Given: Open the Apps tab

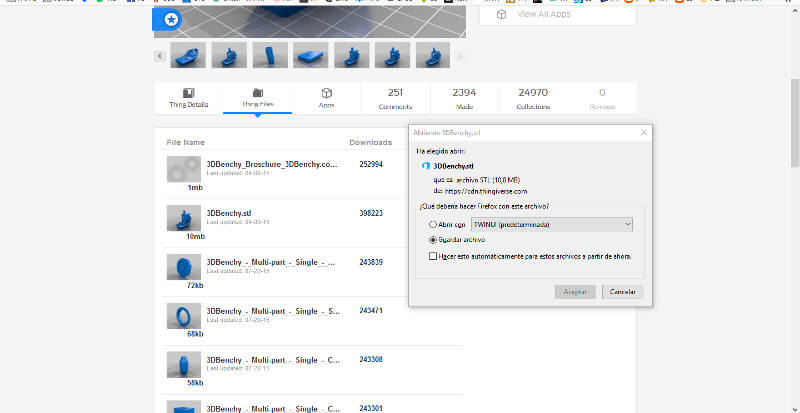Looking at the screenshot, I should click(x=327, y=98).
